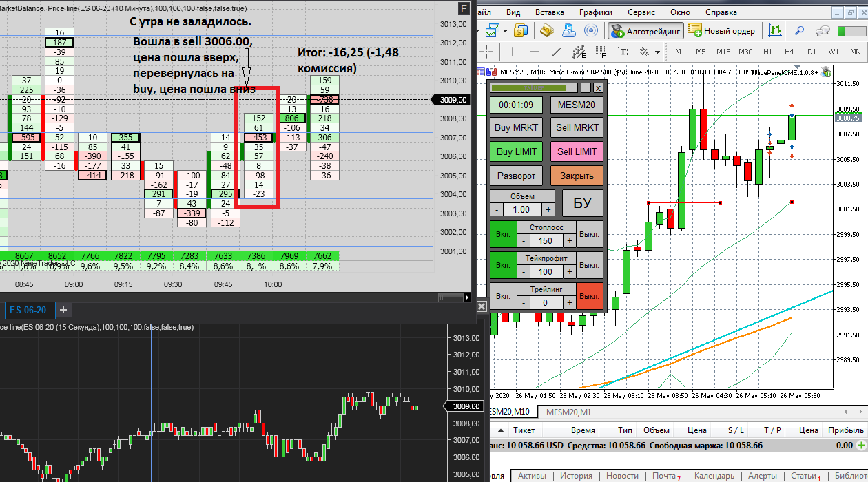
Task: Click the Закрыть close position button
Action: tap(577, 176)
